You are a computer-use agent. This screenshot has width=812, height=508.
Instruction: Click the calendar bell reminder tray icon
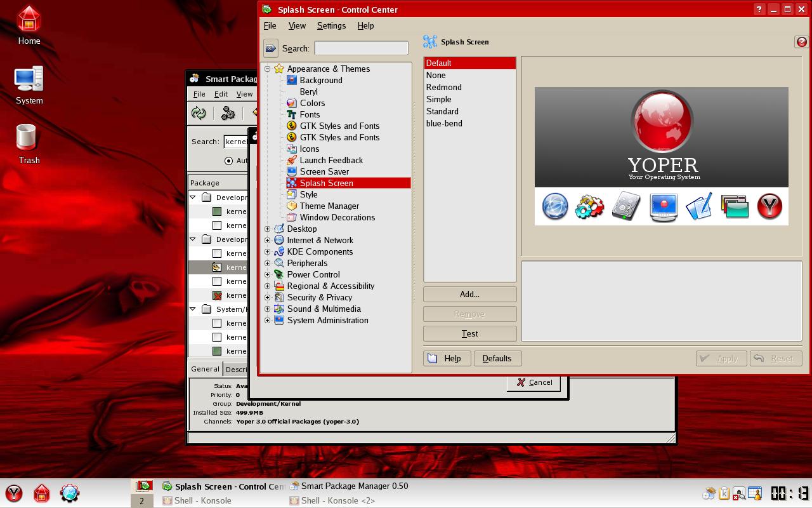(754, 493)
